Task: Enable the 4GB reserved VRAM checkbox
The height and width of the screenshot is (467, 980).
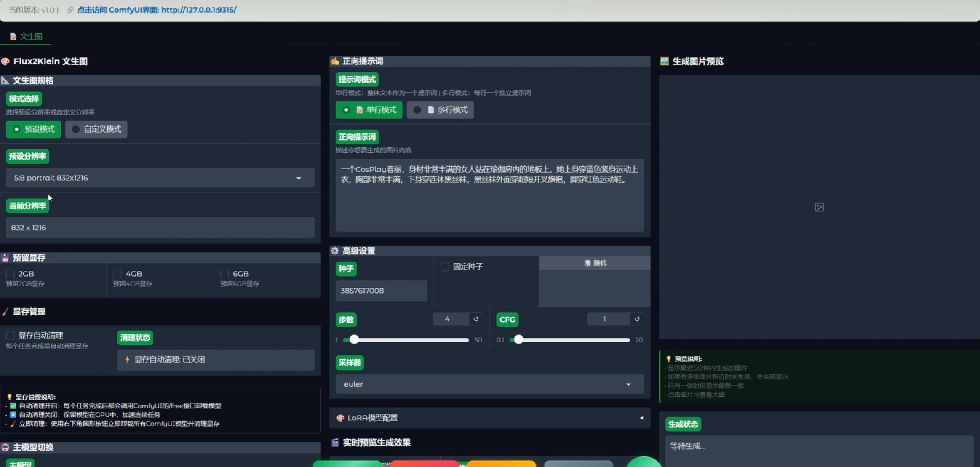Action: 117,274
